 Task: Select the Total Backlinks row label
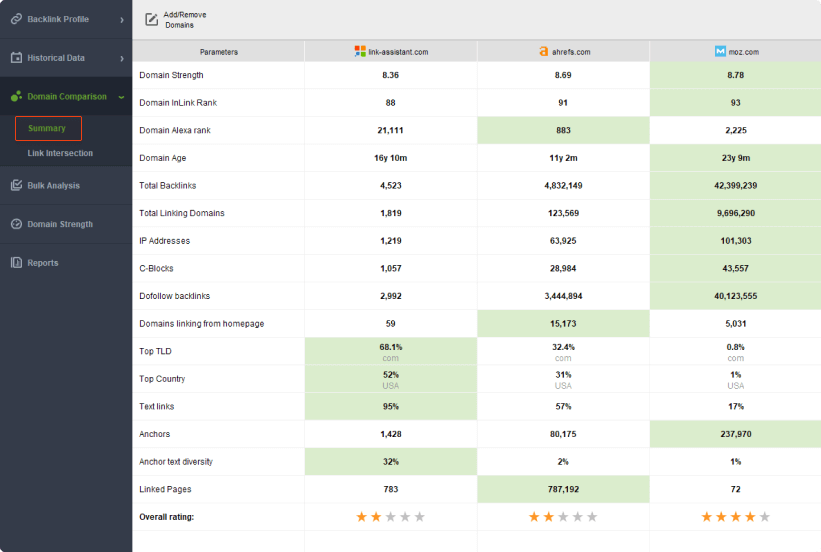pyautogui.click(x=168, y=185)
